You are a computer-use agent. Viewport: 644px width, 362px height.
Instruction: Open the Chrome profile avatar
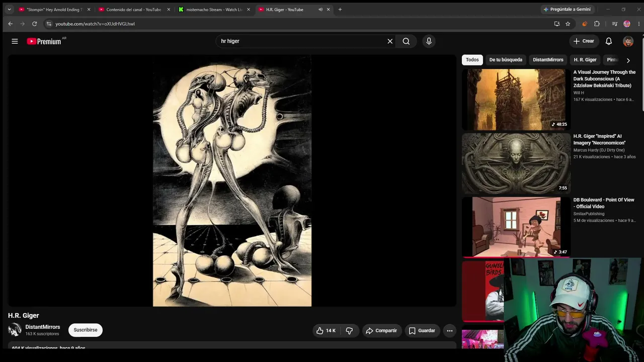(627, 24)
